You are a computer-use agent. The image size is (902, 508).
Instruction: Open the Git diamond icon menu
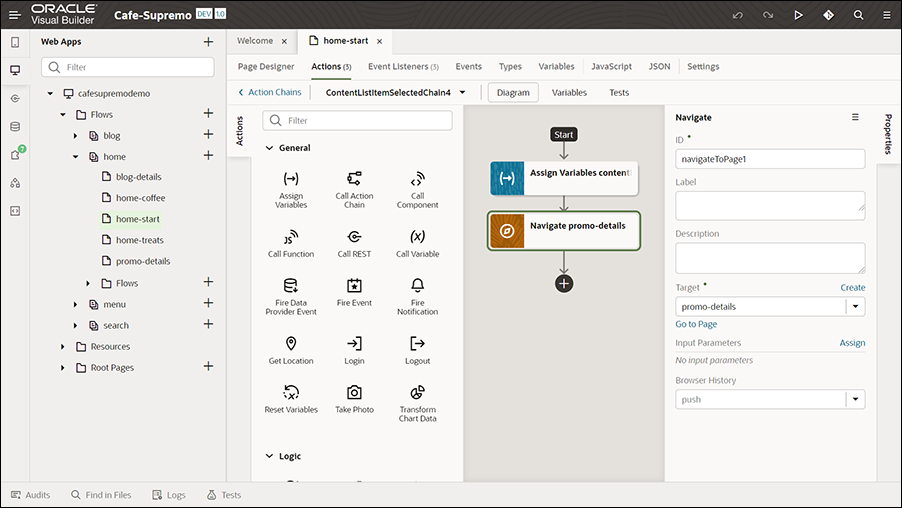(828, 15)
